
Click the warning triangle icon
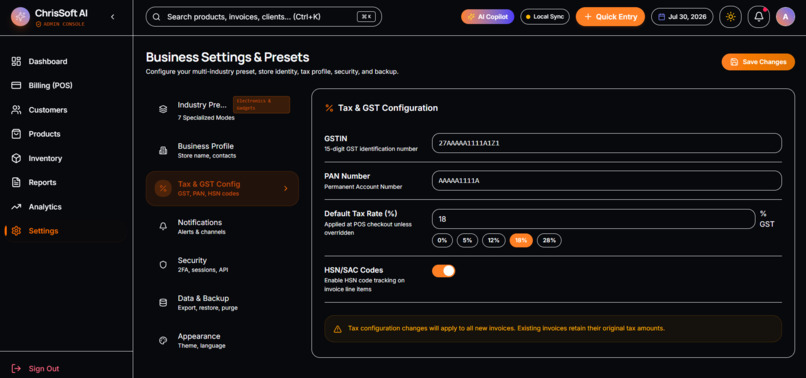(x=337, y=329)
